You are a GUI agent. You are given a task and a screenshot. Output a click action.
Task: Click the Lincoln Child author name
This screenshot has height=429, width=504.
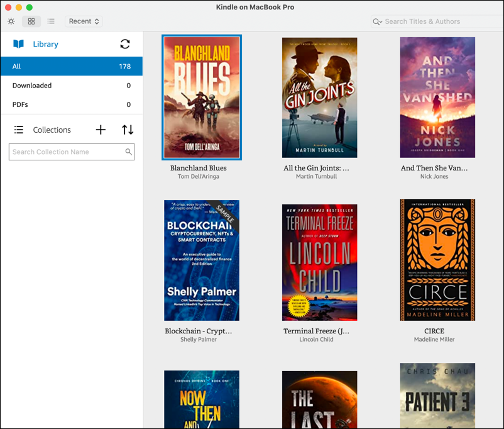coord(316,339)
